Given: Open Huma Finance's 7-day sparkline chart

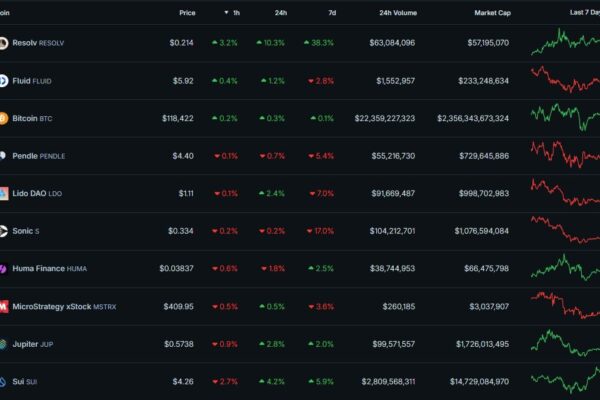Looking at the screenshot, I should (565, 267).
